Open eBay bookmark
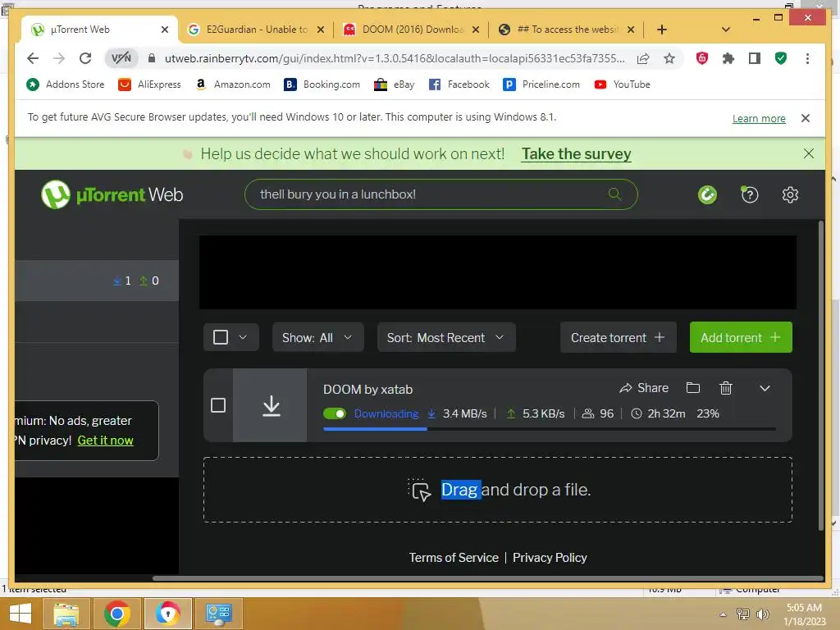Image resolution: width=840 pixels, height=630 pixels. pos(395,84)
